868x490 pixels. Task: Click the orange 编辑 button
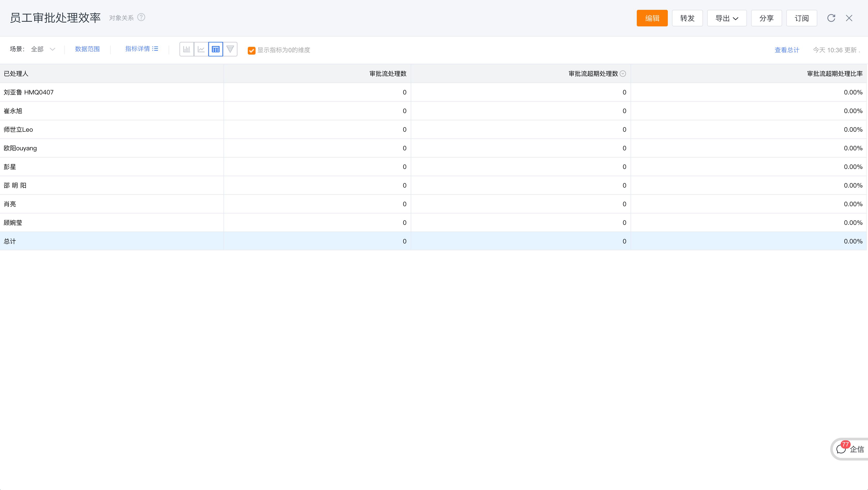652,18
